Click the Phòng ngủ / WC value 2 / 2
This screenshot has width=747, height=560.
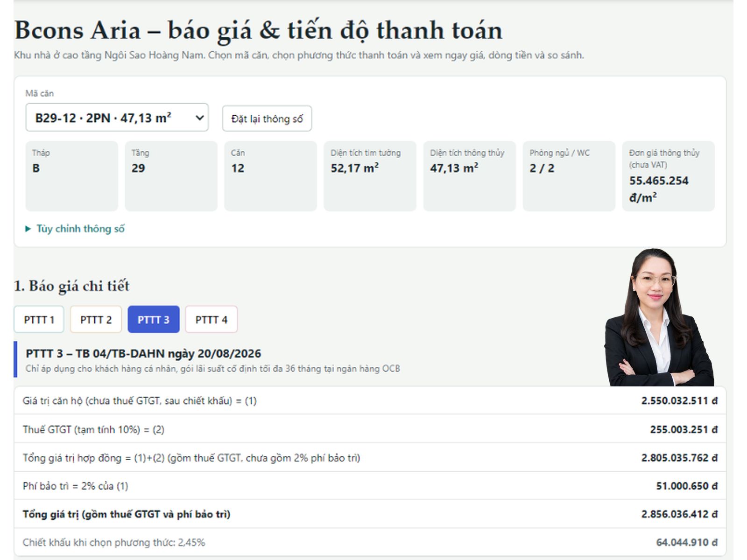[542, 168]
